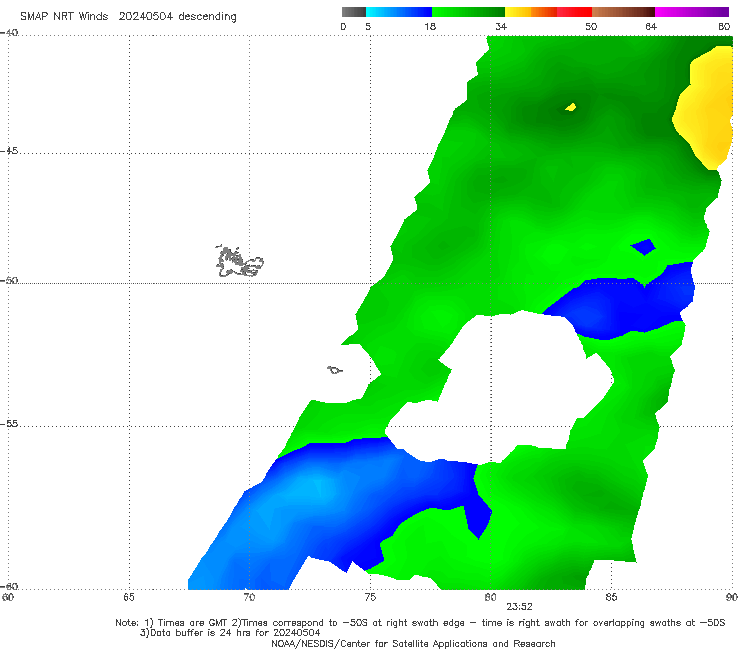Click the green segment of the color scale
Image resolution: width=740 pixels, height=650 pixels.
[x=468, y=12]
